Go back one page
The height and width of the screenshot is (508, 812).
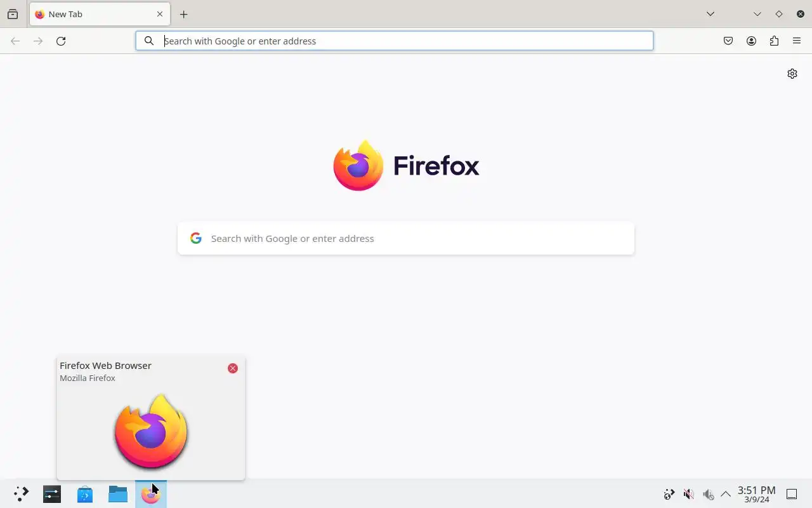pyautogui.click(x=15, y=41)
